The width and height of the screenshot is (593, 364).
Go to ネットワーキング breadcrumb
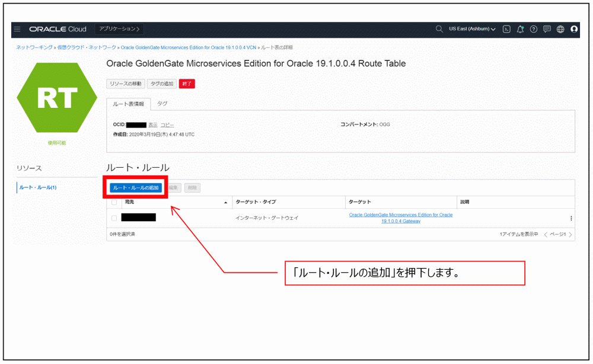[34, 47]
